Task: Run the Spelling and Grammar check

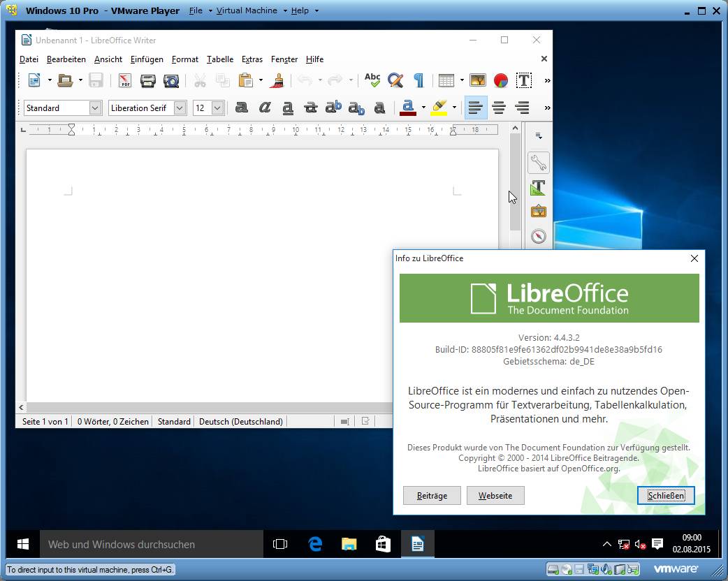Action: (372, 81)
